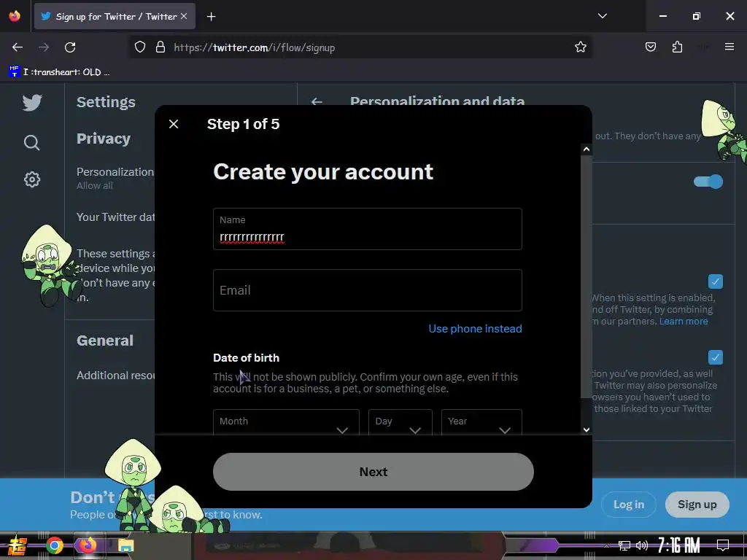Click the Email input field
The height and width of the screenshot is (560, 747).
[x=368, y=290]
